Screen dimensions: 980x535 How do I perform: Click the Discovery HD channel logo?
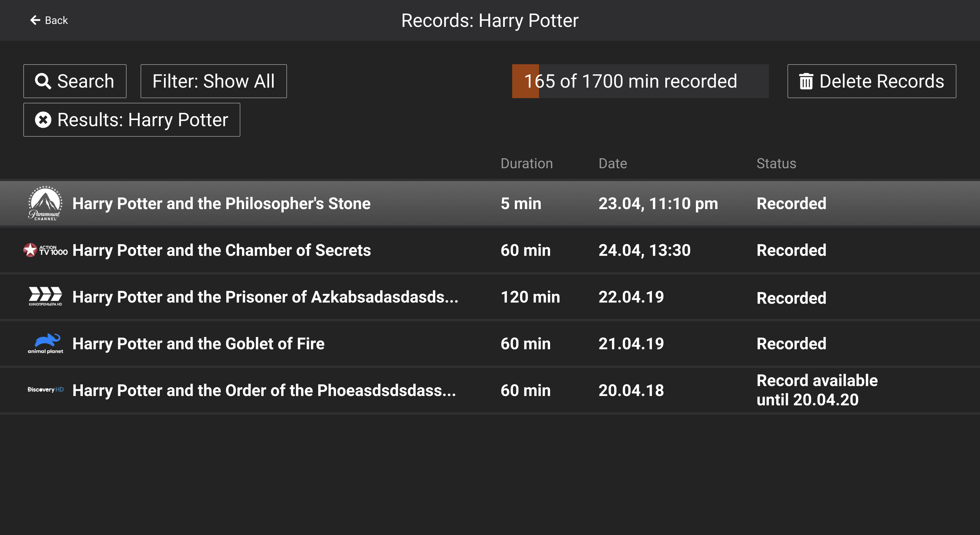click(45, 390)
